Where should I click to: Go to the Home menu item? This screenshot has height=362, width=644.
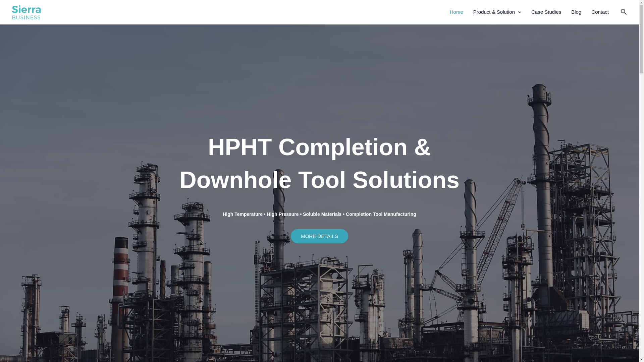coord(456,12)
